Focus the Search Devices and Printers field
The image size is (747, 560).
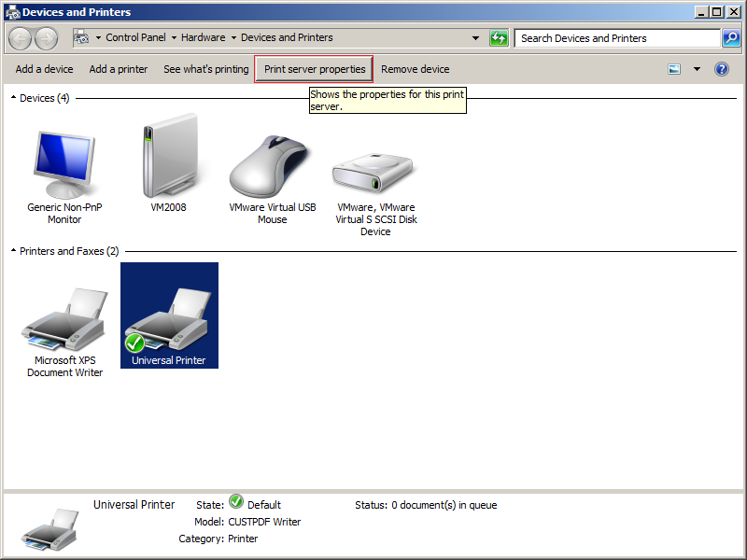[616, 38]
